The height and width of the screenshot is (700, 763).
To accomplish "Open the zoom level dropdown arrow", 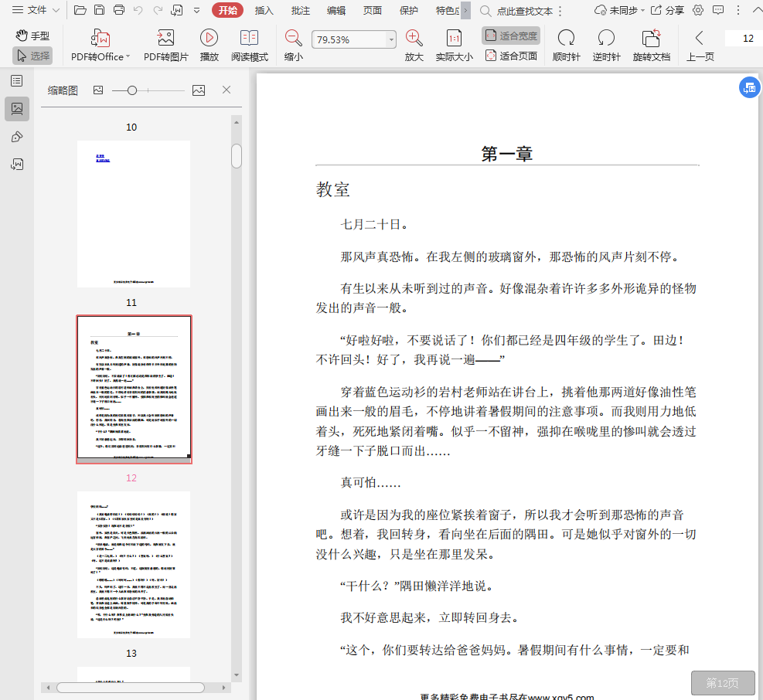I will [x=391, y=39].
